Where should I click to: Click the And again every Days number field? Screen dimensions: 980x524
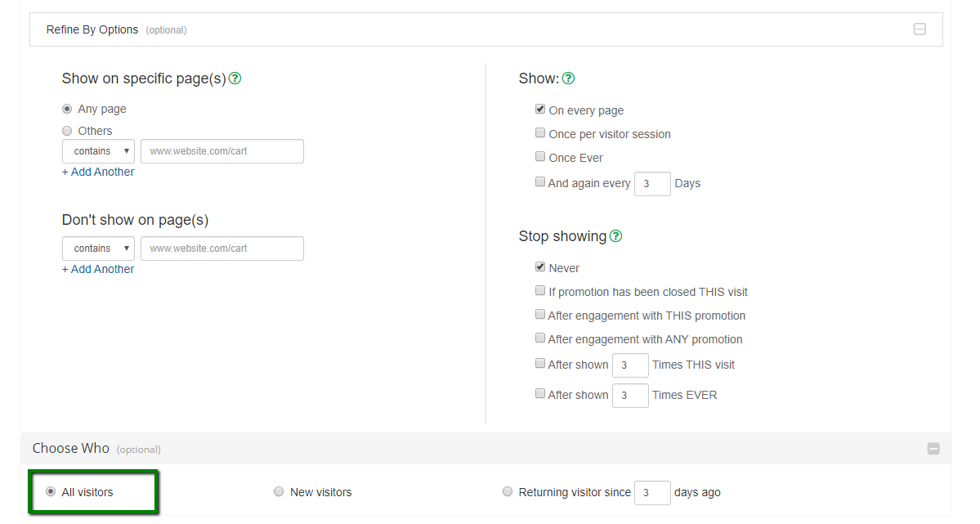(652, 184)
